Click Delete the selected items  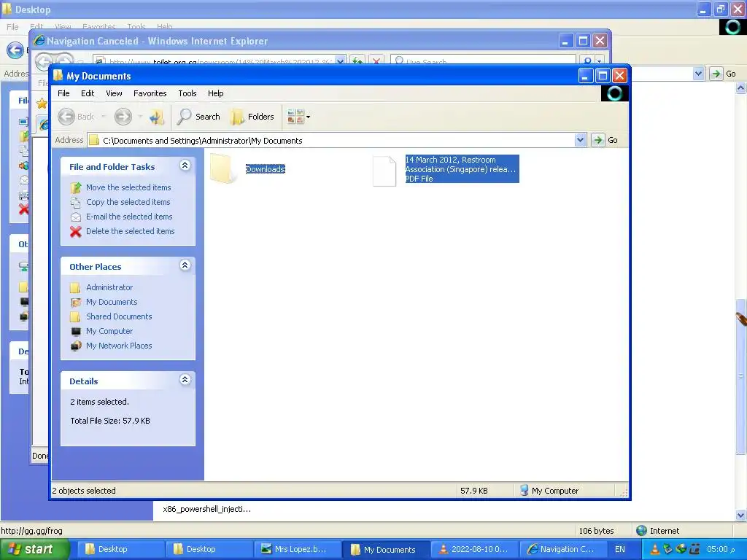(130, 231)
